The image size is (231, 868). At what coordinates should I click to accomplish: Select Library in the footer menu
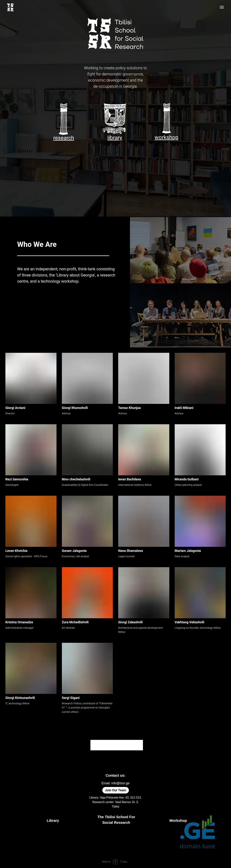click(x=53, y=821)
